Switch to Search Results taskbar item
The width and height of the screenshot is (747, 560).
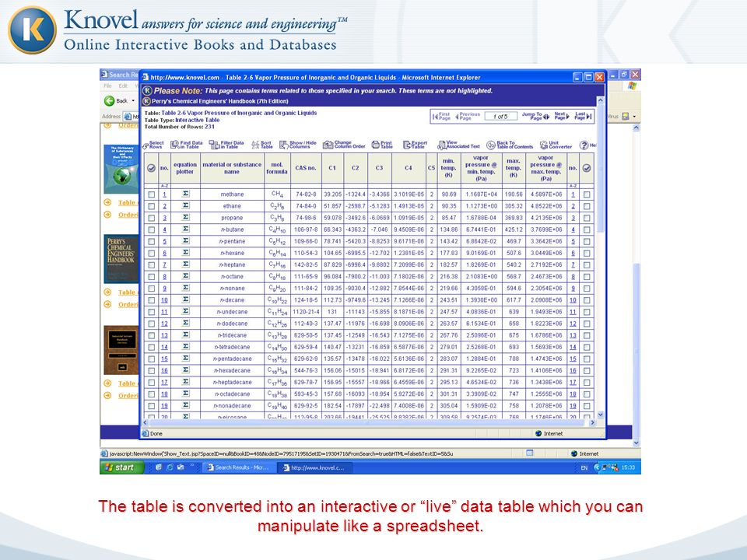238,467
